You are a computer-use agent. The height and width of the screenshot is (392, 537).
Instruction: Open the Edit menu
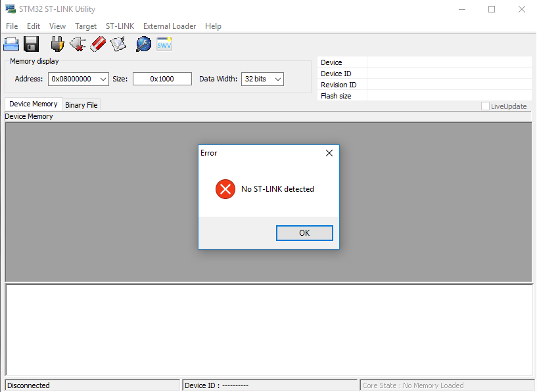(34, 26)
